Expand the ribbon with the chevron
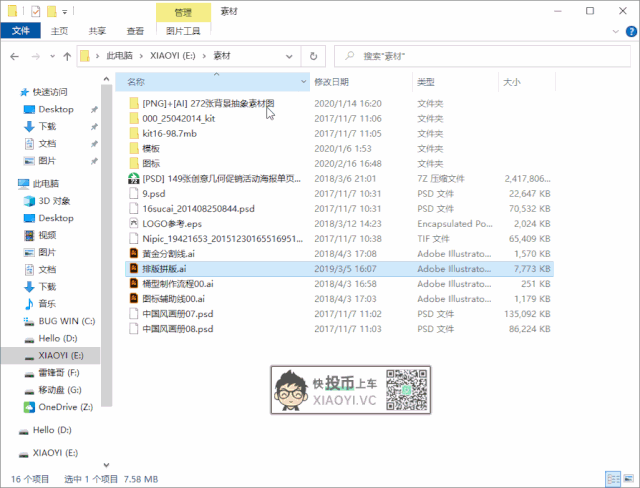This screenshot has width=640, height=488. (616, 31)
